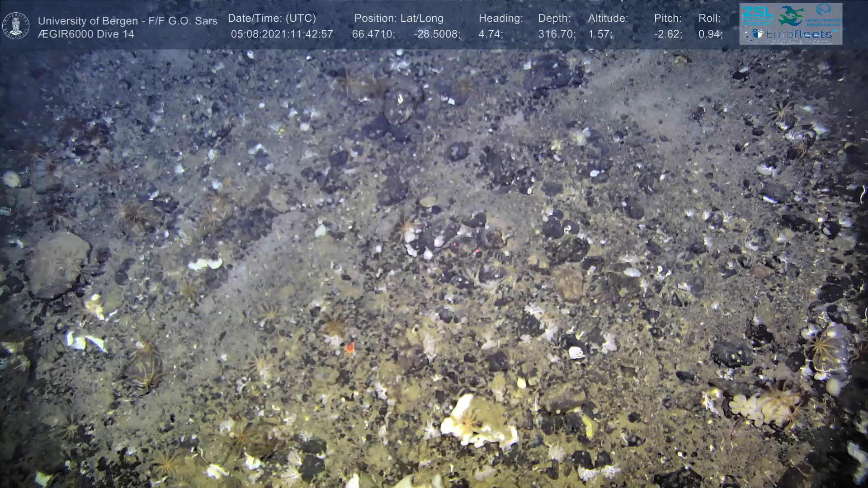Image resolution: width=868 pixels, height=488 pixels.
Task: Click the pitch value -2.62
Action: click(x=667, y=34)
